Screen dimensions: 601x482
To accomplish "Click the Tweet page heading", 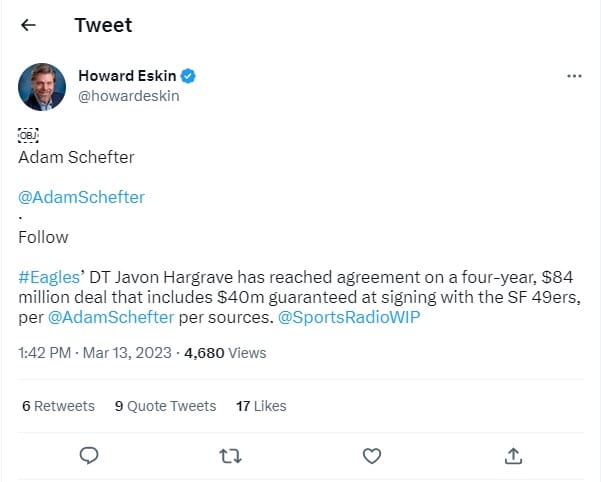I will [103, 25].
